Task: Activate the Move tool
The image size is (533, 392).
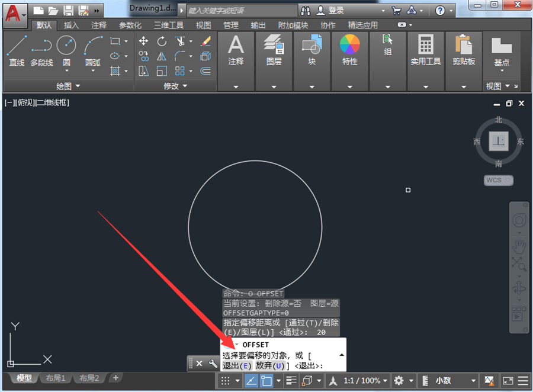Action: click(x=143, y=41)
